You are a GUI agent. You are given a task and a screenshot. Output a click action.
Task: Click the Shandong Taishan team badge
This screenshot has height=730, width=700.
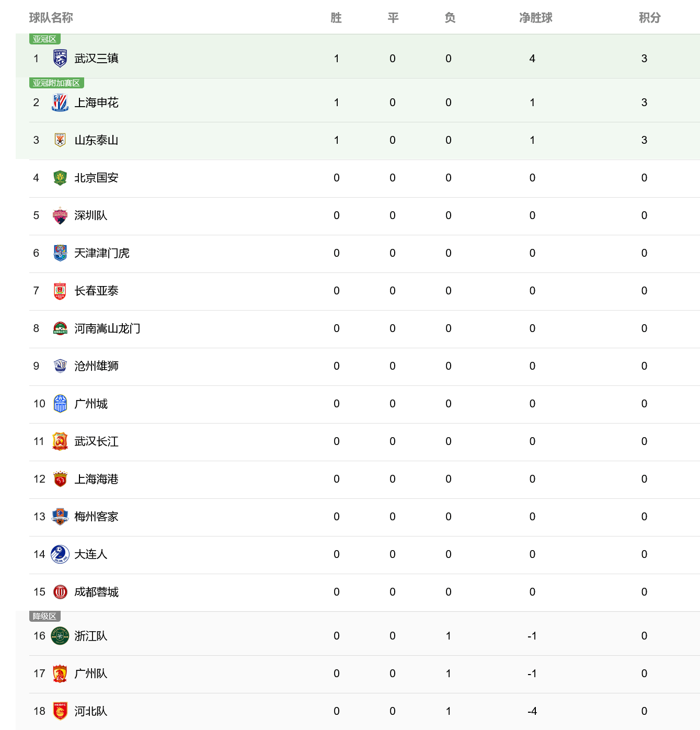pyautogui.click(x=60, y=140)
